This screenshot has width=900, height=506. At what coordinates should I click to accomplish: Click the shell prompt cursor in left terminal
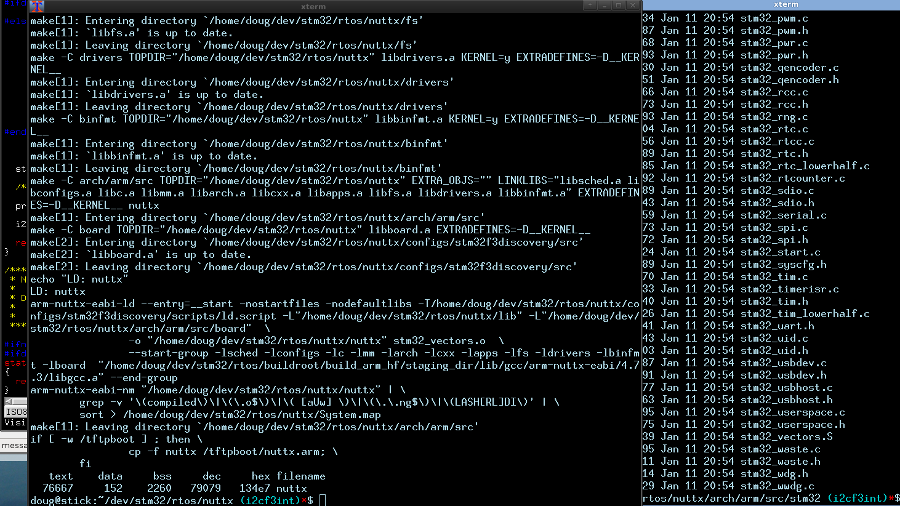point(323,500)
